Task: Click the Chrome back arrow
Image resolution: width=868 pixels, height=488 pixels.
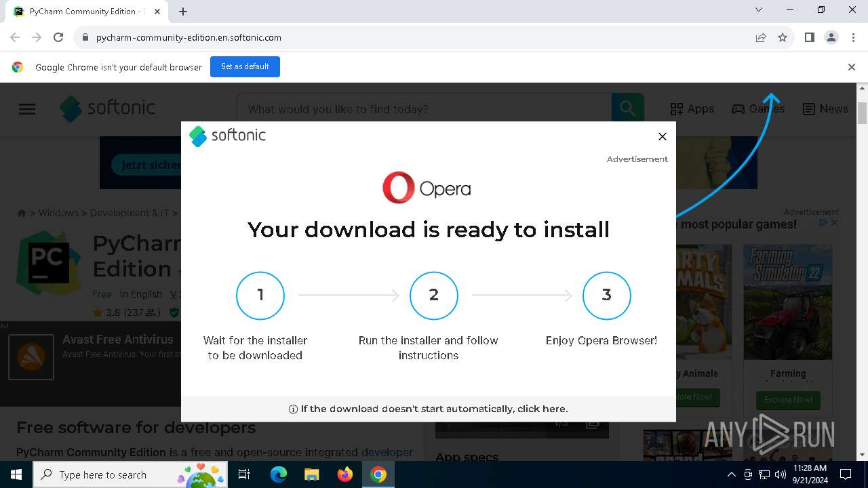Action: [15, 37]
